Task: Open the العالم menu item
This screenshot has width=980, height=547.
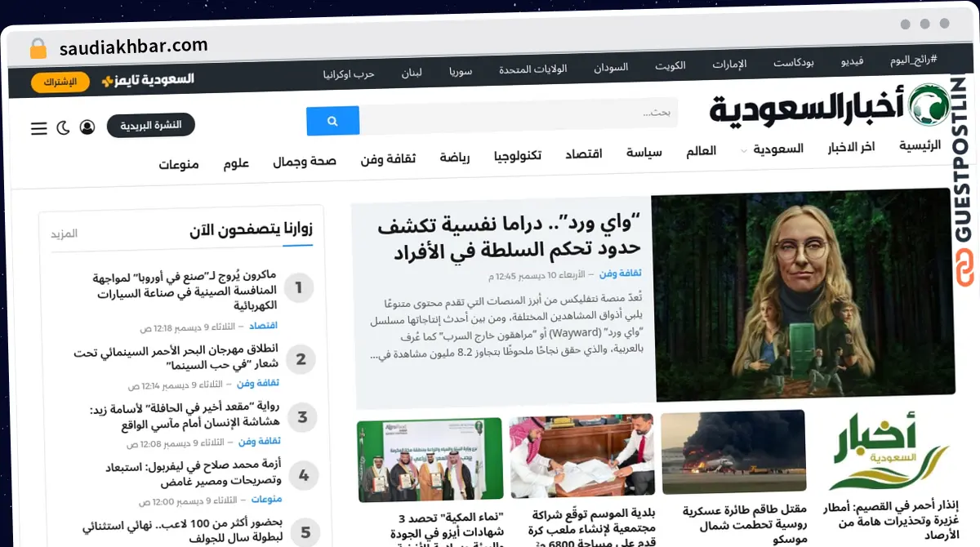Action: [x=701, y=151]
